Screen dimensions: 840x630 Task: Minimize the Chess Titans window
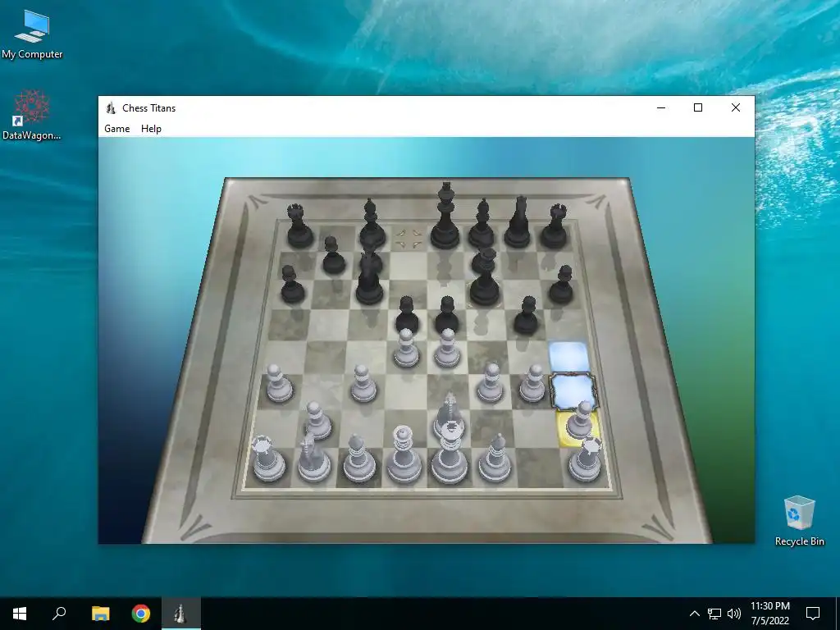tap(661, 107)
